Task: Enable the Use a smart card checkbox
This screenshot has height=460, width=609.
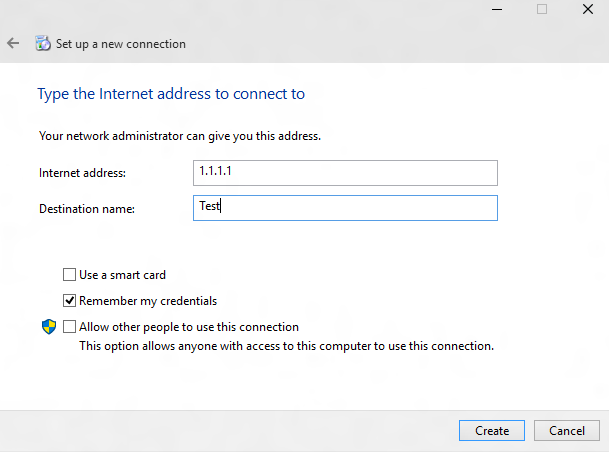Action: (x=69, y=274)
